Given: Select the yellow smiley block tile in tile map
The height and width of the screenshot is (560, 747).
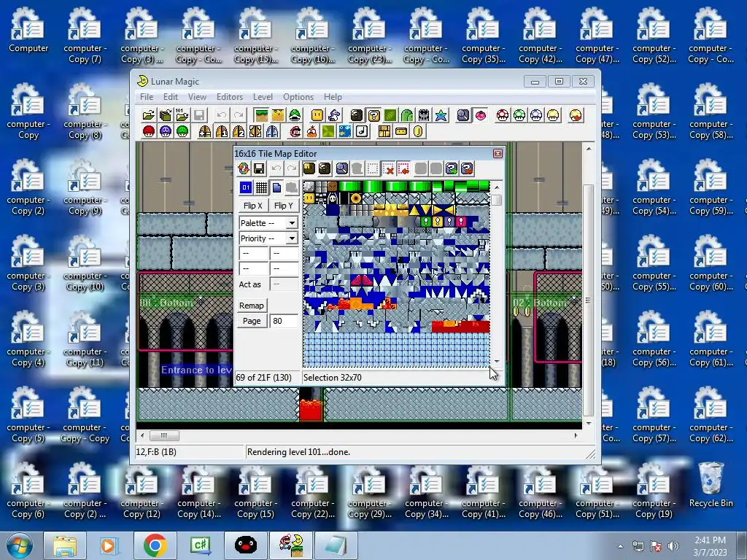Looking at the screenshot, I should pos(309,198).
